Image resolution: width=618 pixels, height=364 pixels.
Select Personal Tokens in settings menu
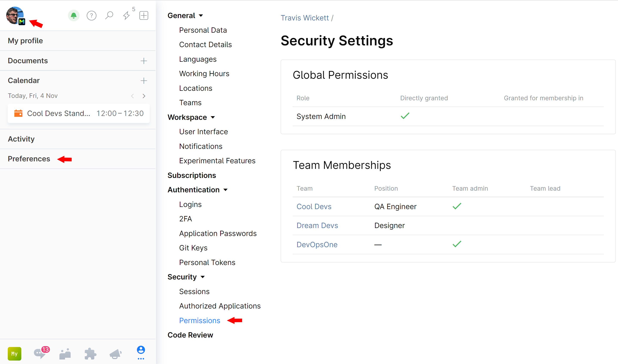[x=207, y=262]
